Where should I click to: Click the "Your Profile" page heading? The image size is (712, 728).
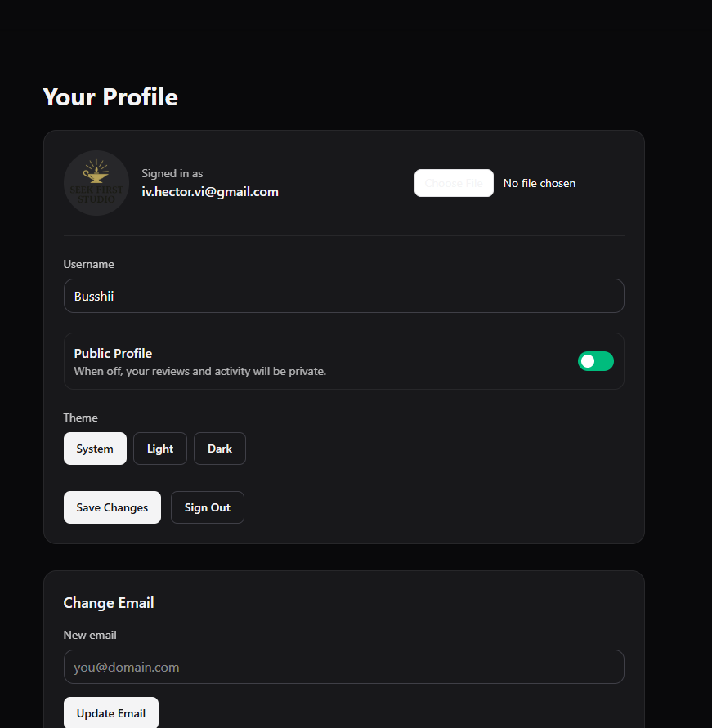coord(110,97)
